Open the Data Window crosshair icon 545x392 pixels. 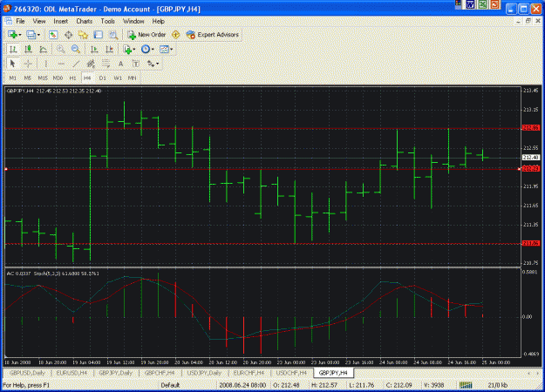pos(69,35)
